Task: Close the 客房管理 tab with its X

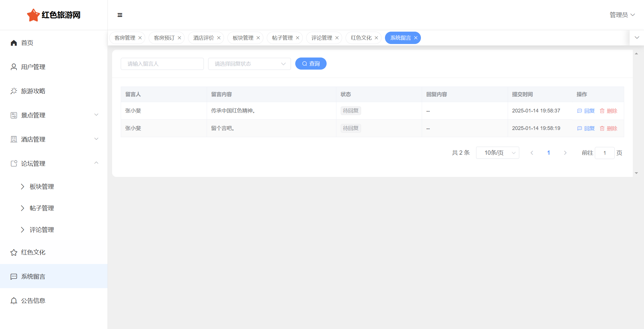Action: tap(140, 38)
